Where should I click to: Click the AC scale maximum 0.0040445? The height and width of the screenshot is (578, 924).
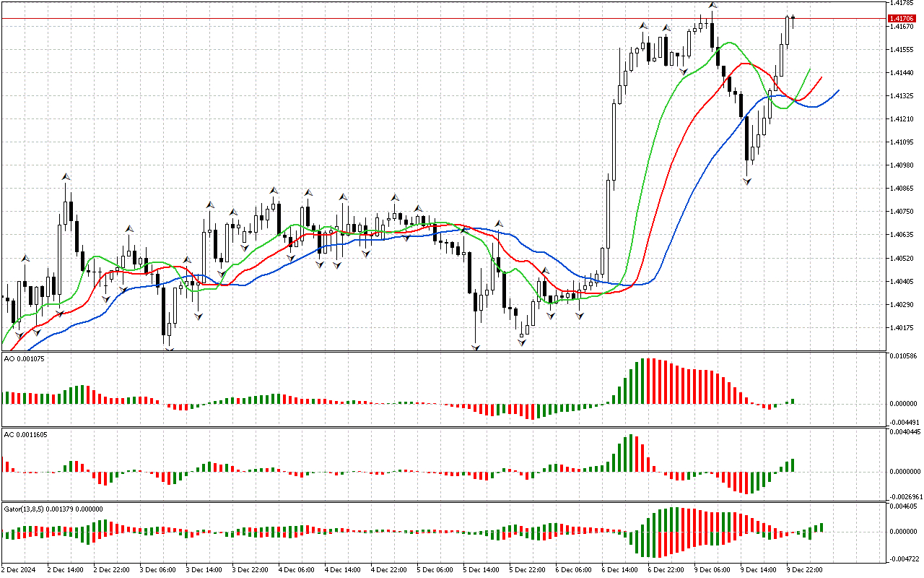(905, 432)
